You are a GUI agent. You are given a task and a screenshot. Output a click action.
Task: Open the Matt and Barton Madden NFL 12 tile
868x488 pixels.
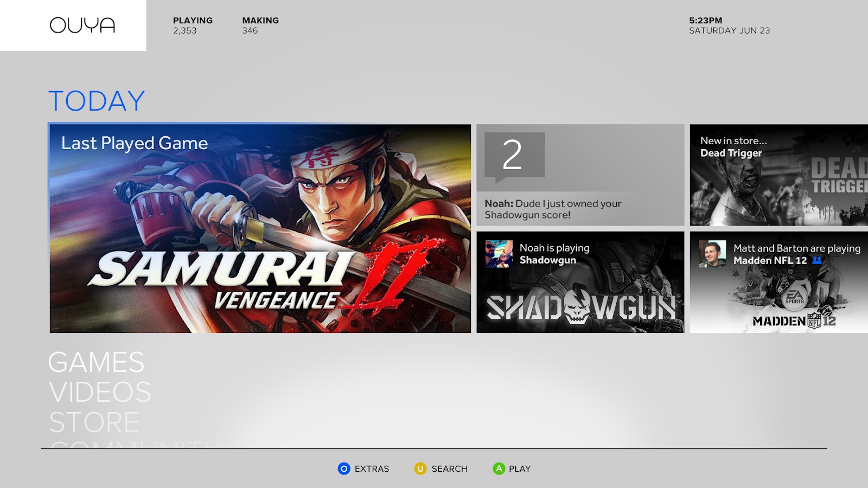(779, 282)
